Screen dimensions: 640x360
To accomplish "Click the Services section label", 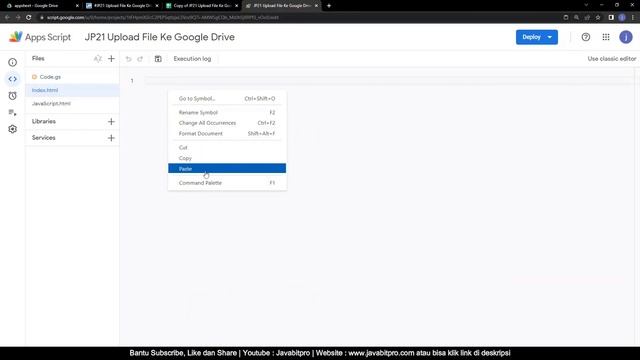I will 44,138.
